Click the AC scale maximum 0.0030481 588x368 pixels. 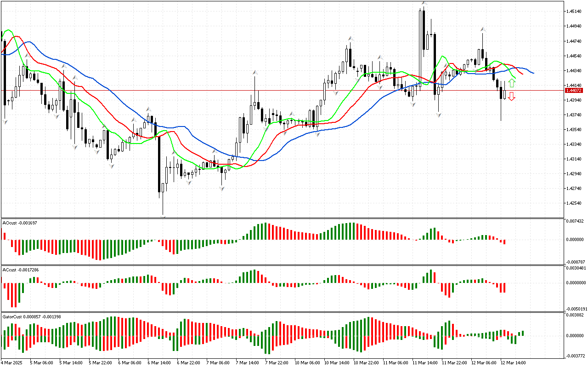click(x=576, y=268)
